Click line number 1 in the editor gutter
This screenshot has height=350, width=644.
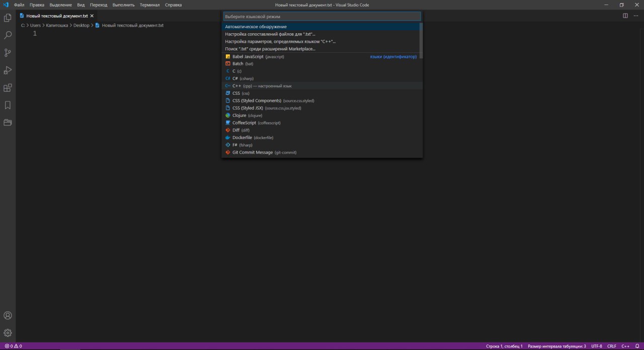click(35, 34)
